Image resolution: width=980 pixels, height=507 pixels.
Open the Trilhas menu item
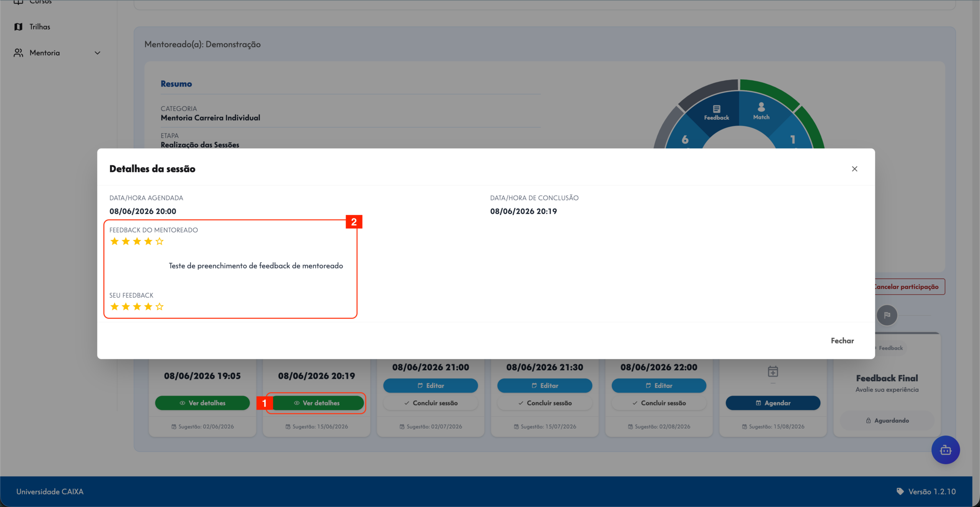[40, 27]
